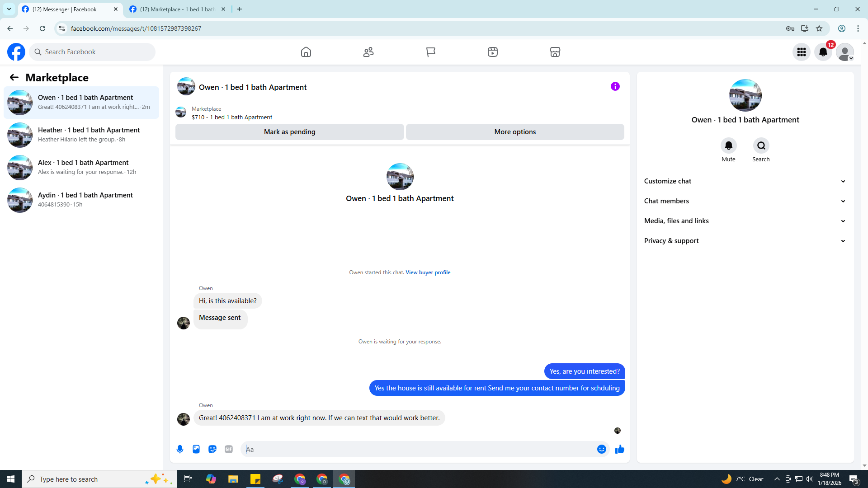
Task: Open Facebook Marketplace icon in top navigation
Action: click(555, 52)
